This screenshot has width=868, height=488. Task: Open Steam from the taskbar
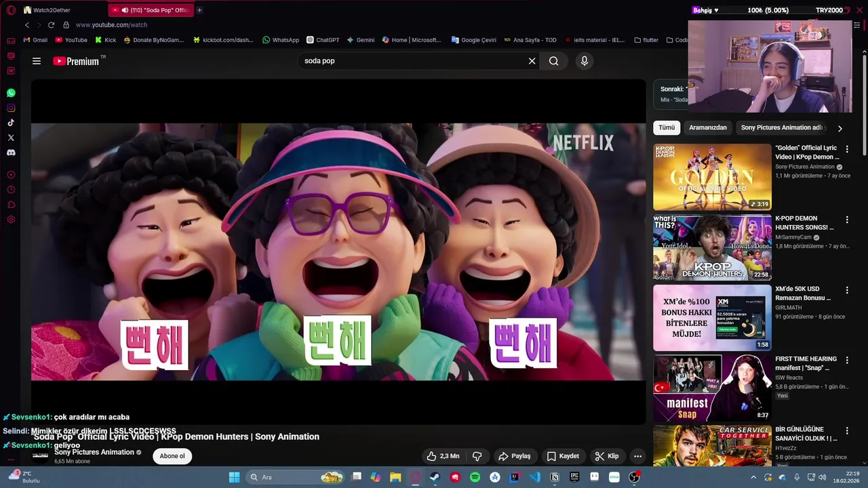[435, 477]
